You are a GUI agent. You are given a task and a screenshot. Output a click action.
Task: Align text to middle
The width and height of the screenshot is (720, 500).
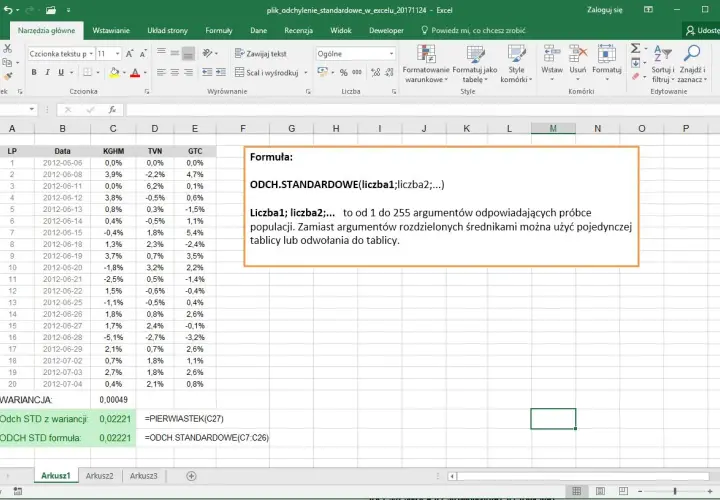(x=174, y=53)
